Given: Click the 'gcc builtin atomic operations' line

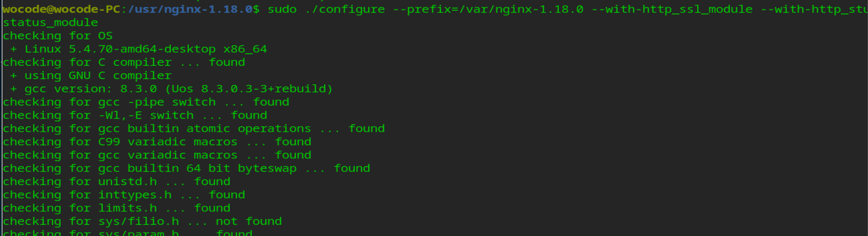Looking at the screenshot, I should click(x=194, y=129).
